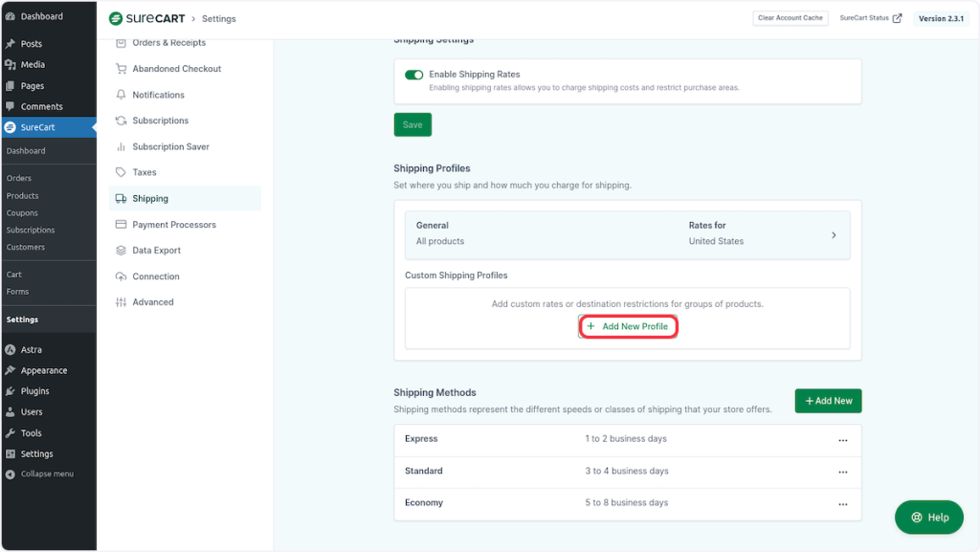980x552 pixels.
Task: Click the Advanced sliders icon
Action: click(121, 302)
